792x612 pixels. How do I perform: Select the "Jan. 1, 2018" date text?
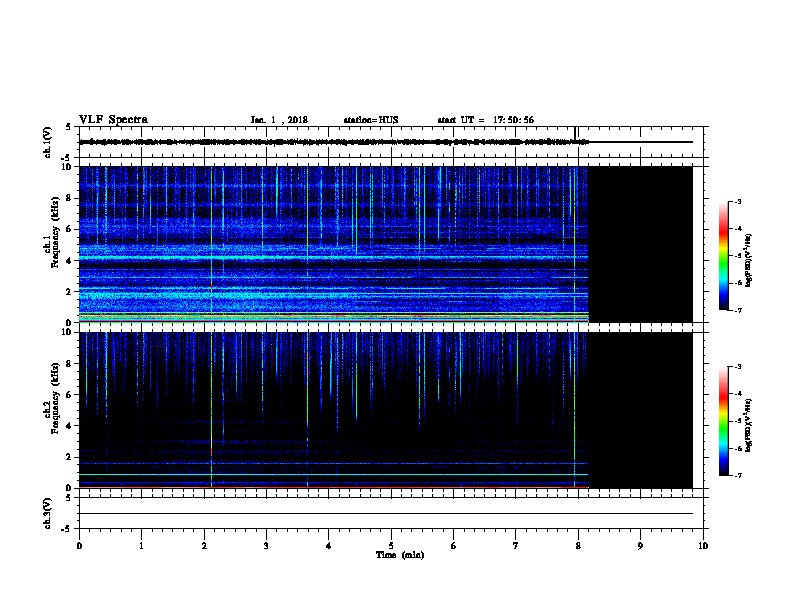(279, 120)
